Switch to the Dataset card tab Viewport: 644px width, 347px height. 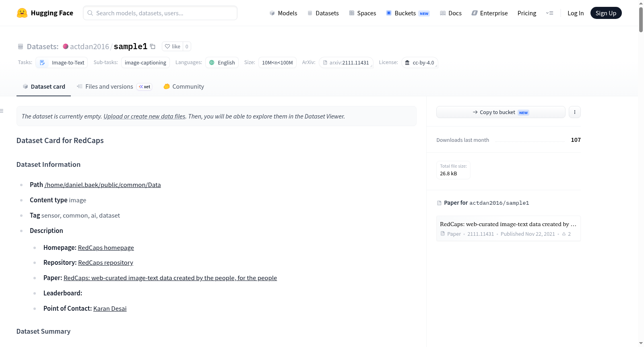44,87
